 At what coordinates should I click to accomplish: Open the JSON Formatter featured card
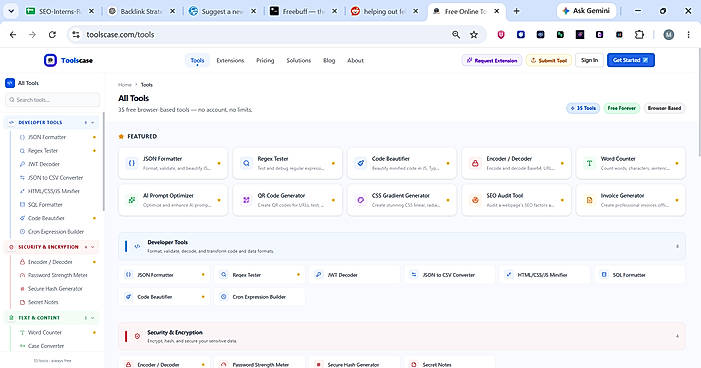click(173, 163)
